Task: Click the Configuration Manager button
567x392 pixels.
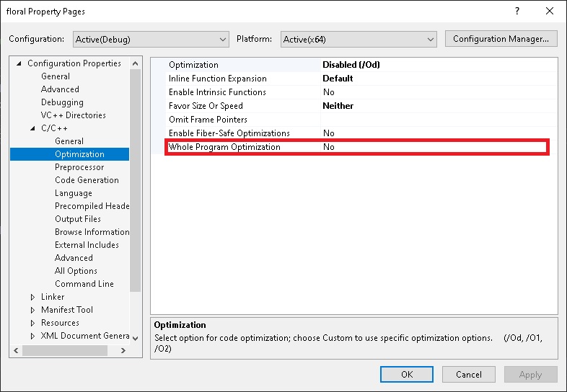Action: [501, 39]
